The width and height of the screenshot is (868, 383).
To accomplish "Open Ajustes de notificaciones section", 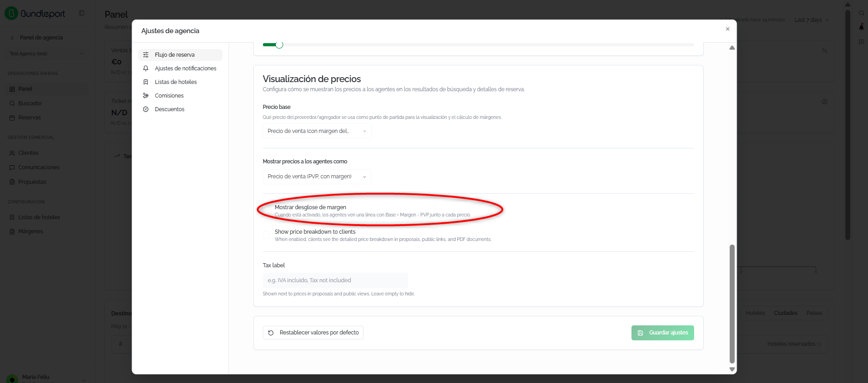I will tap(180, 68).
